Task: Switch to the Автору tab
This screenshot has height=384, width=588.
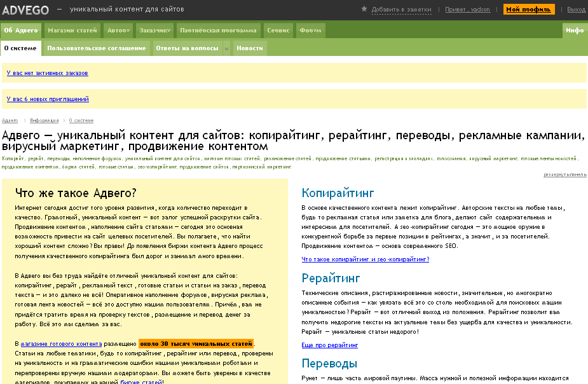Action: click(x=118, y=31)
